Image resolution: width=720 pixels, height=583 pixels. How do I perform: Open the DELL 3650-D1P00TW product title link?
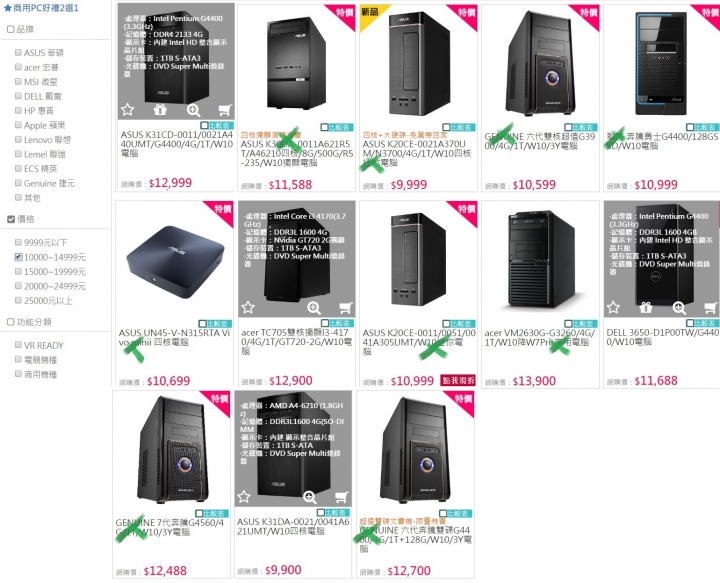[663, 337]
